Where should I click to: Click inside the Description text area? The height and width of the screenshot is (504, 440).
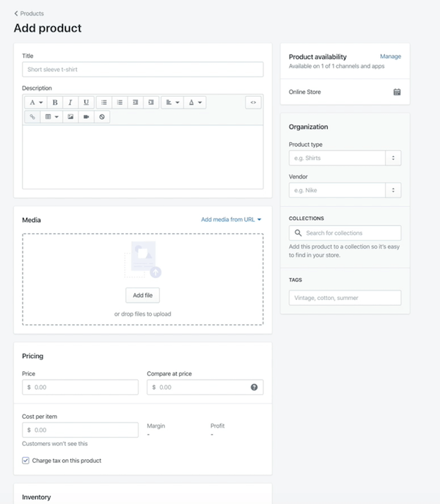coord(143,157)
